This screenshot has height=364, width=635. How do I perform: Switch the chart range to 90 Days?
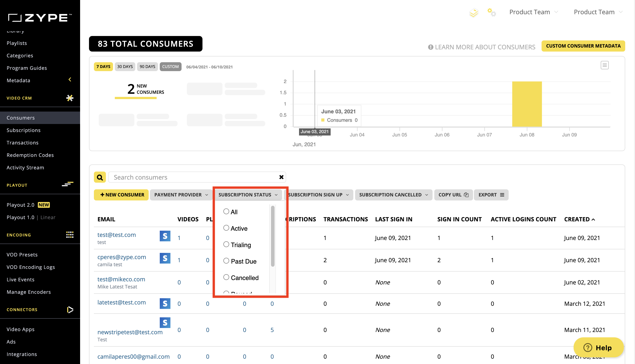[x=147, y=66]
